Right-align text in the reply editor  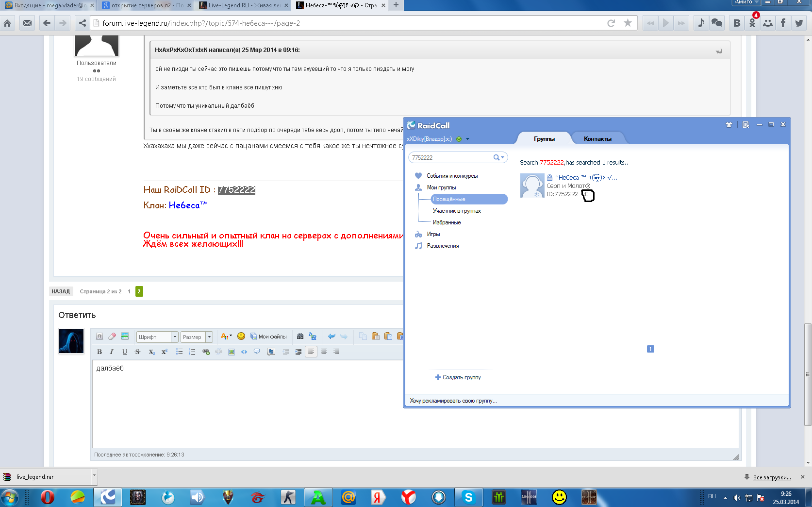pos(336,352)
